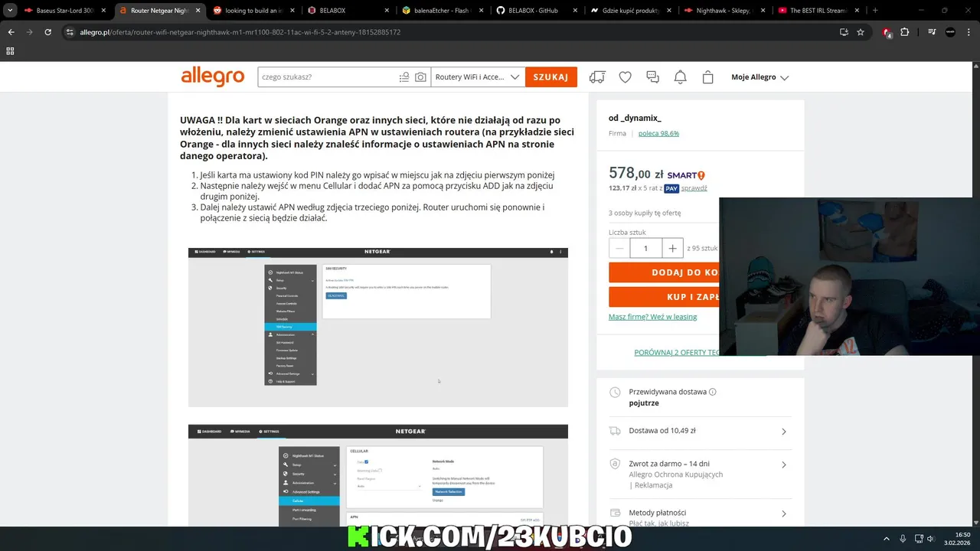Viewport: 980px width, 551px height.
Task: Click the Allegro PAY badge
Action: (x=671, y=188)
